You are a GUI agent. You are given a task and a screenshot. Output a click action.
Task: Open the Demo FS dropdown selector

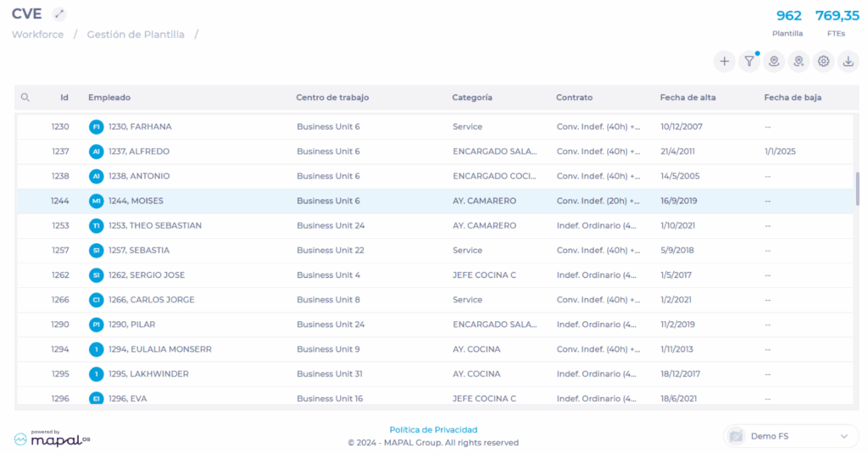(790, 436)
